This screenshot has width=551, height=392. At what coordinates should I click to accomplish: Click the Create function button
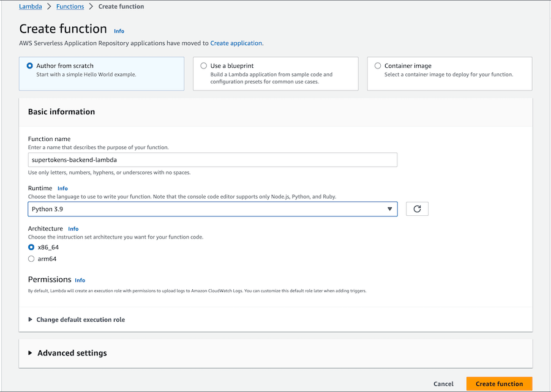pyautogui.click(x=499, y=383)
